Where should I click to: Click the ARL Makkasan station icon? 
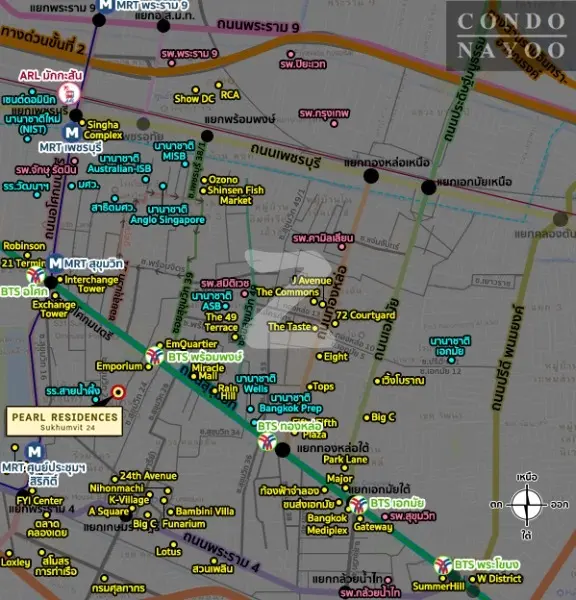click(x=69, y=93)
